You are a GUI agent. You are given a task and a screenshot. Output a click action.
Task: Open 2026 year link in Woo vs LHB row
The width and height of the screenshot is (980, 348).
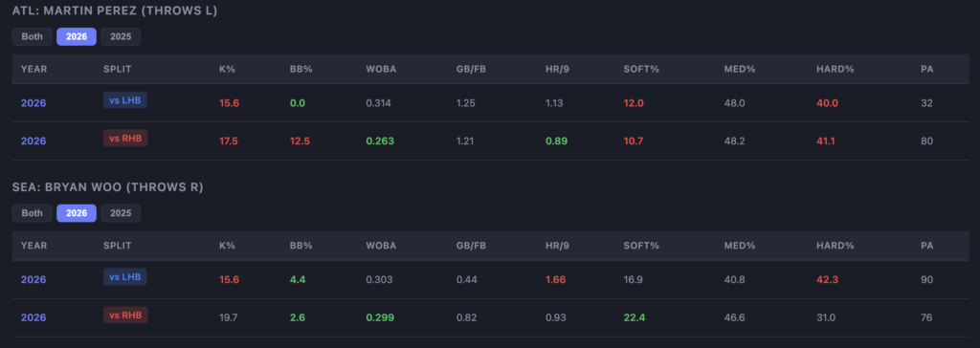pyautogui.click(x=33, y=279)
